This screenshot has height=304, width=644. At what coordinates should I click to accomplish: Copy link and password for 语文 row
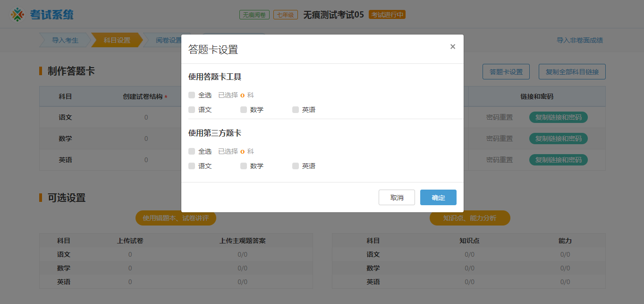click(559, 117)
